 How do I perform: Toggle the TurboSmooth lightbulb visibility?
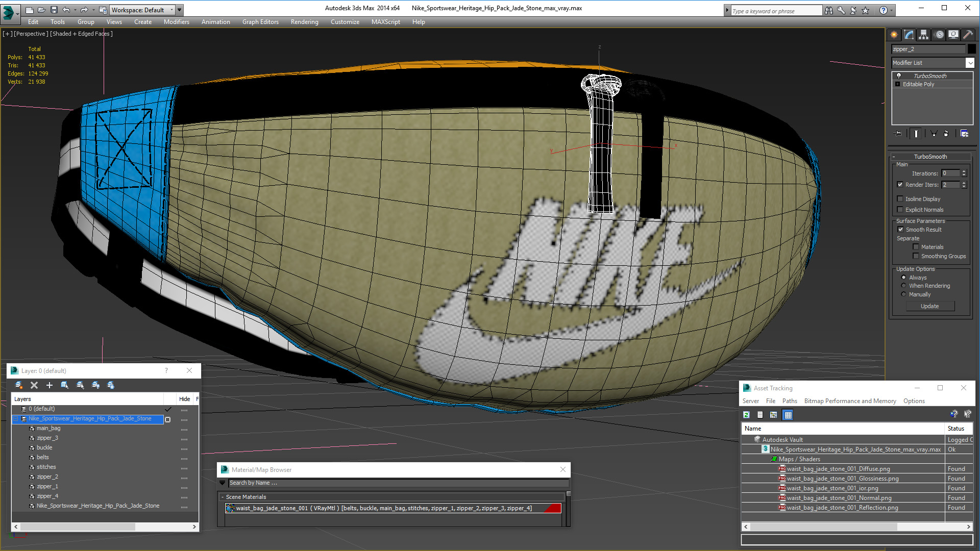pos(898,76)
